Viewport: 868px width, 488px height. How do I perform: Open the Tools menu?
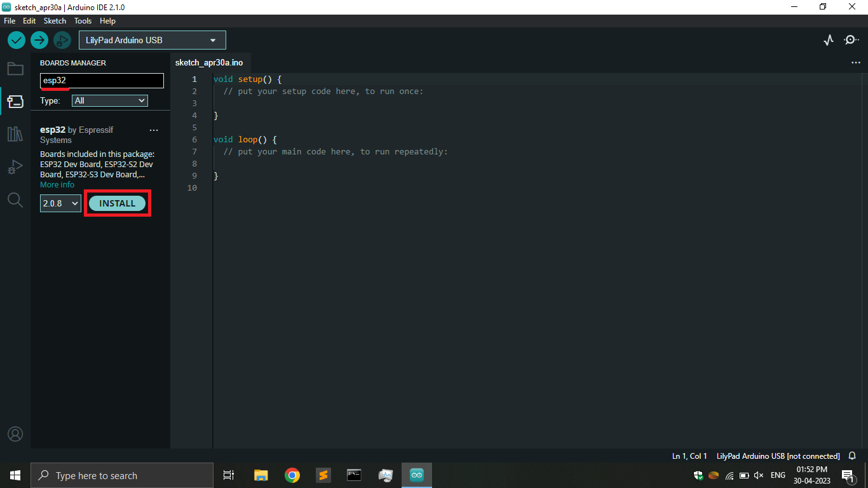coord(83,20)
